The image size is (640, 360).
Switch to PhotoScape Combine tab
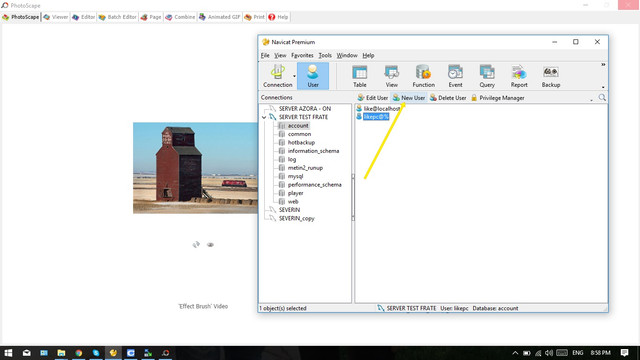click(180, 17)
